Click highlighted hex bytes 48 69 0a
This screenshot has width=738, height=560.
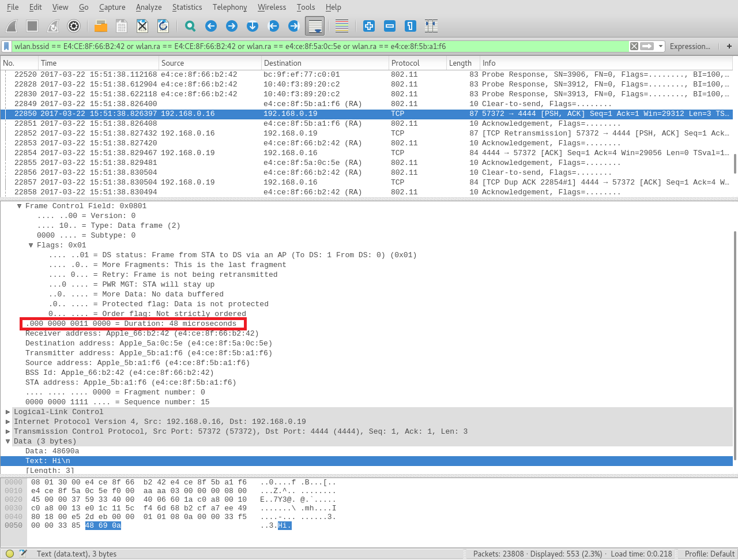point(103,525)
